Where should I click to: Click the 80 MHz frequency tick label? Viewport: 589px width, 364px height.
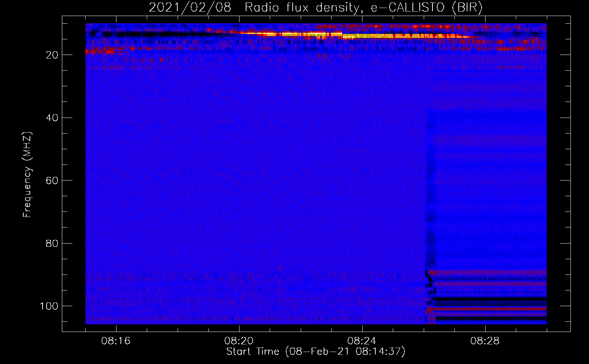(x=52, y=243)
